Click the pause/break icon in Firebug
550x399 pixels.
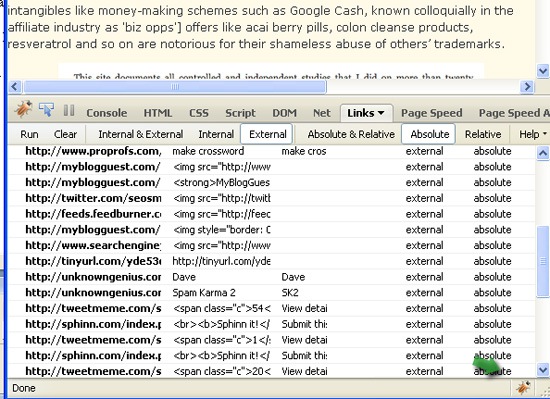[x=69, y=110]
